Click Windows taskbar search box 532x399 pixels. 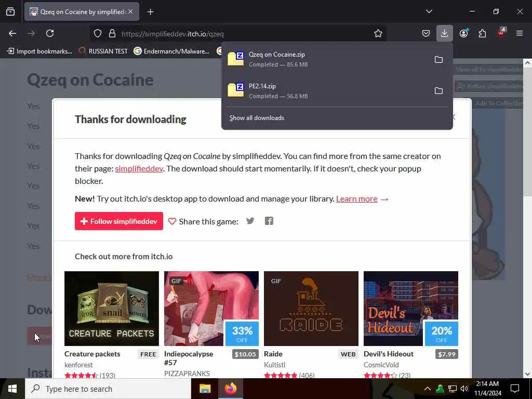(108, 389)
